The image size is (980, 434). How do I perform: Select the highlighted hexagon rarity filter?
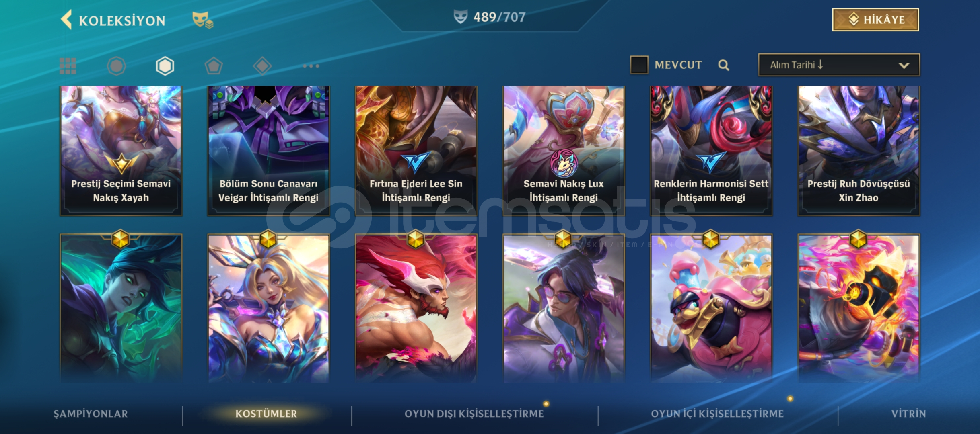[x=165, y=66]
